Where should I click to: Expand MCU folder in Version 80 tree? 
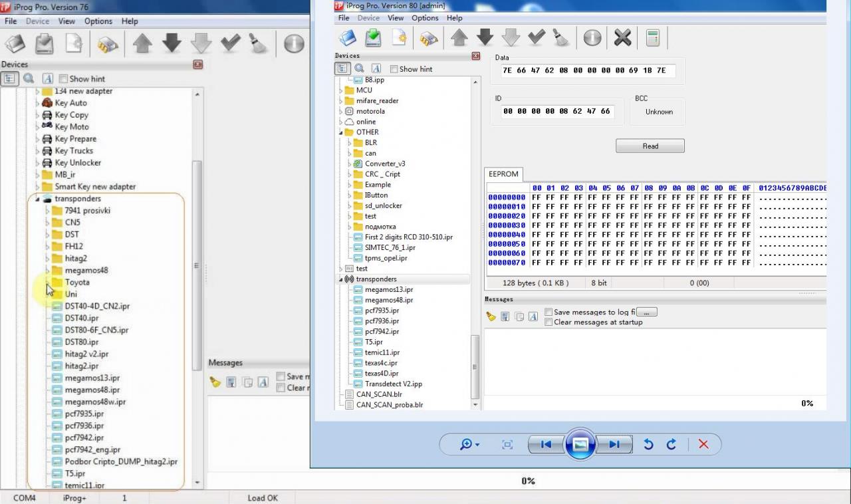(x=341, y=90)
